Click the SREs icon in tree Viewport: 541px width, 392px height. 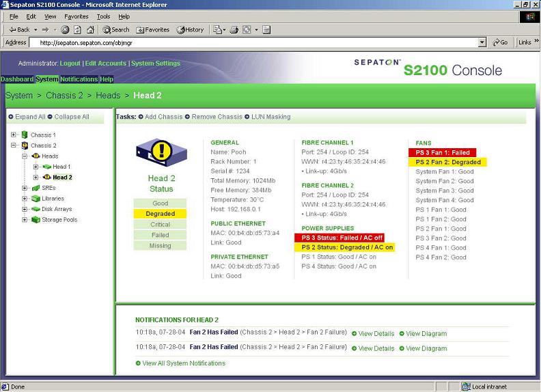click(x=36, y=188)
